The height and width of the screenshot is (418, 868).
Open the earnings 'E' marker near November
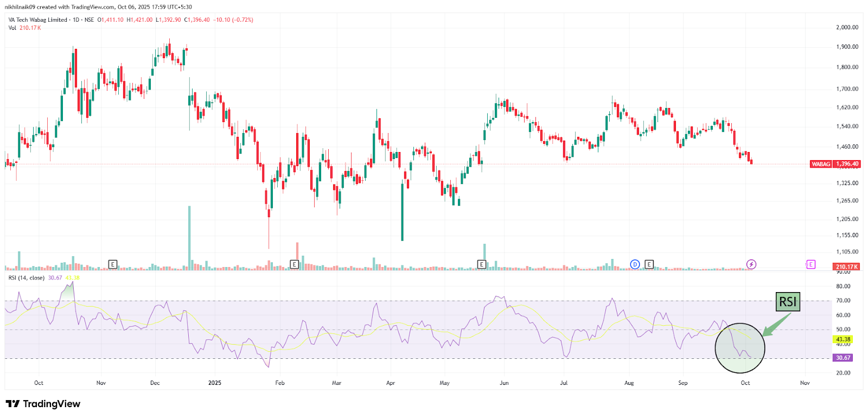coord(113,264)
